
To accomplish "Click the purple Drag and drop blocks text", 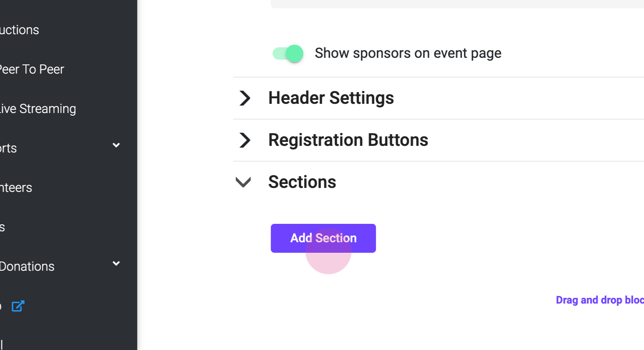I will coord(599,300).
